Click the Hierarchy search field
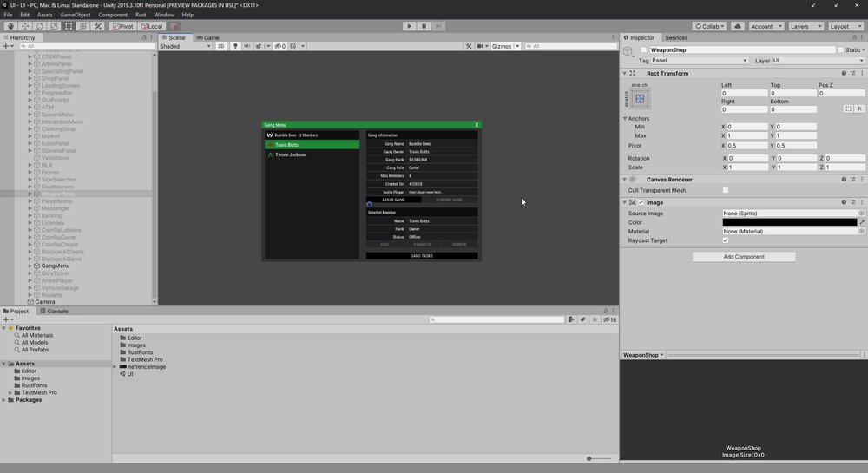The image size is (868, 473). click(88, 46)
